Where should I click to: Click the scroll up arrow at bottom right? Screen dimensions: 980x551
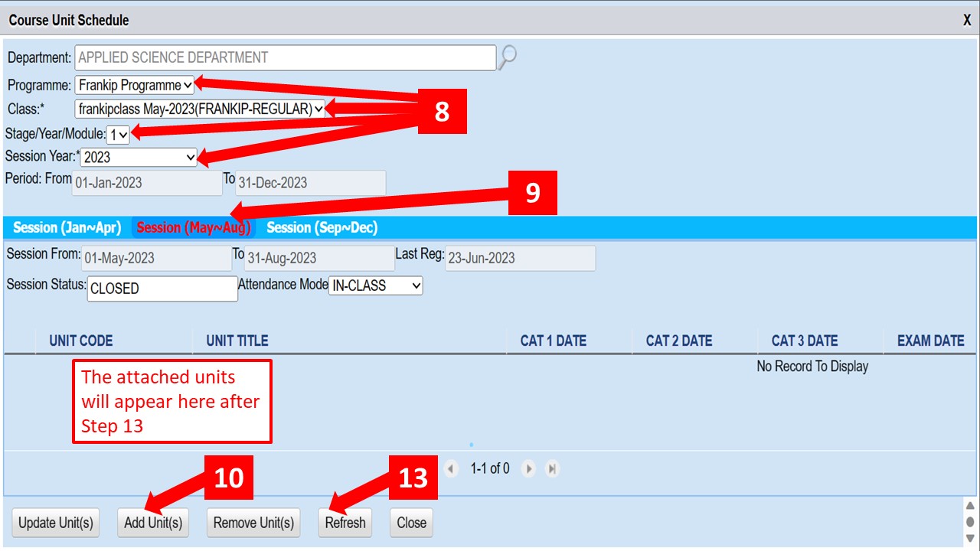click(970, 506)
